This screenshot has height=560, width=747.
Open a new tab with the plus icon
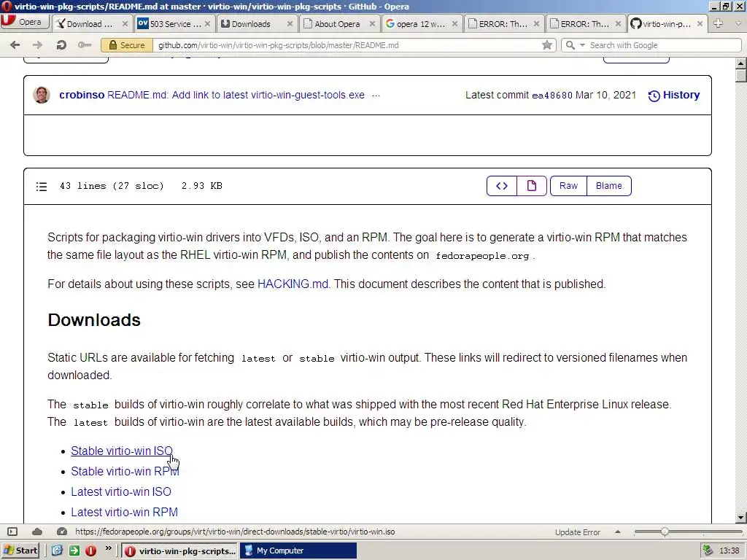pos(719,23)
